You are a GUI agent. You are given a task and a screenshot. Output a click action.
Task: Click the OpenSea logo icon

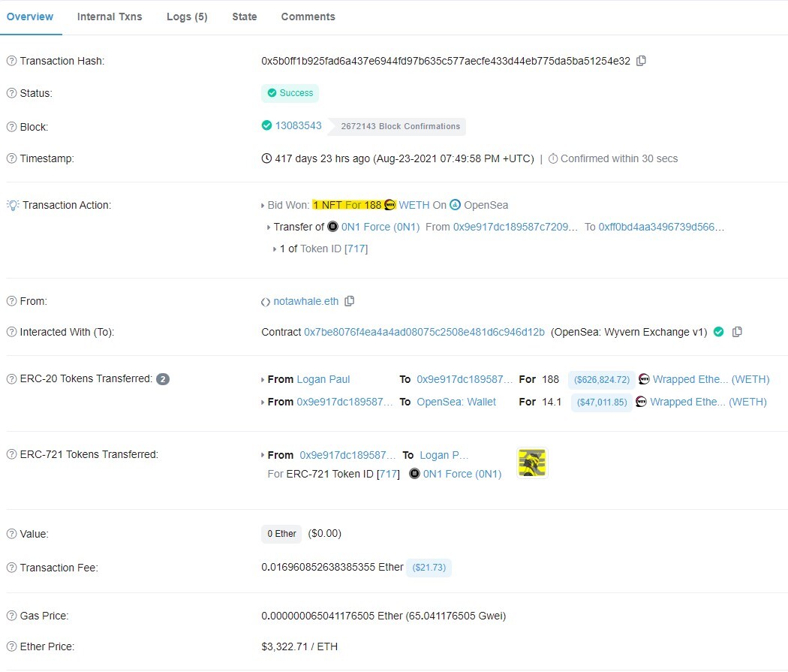click(x=455, y=205)
